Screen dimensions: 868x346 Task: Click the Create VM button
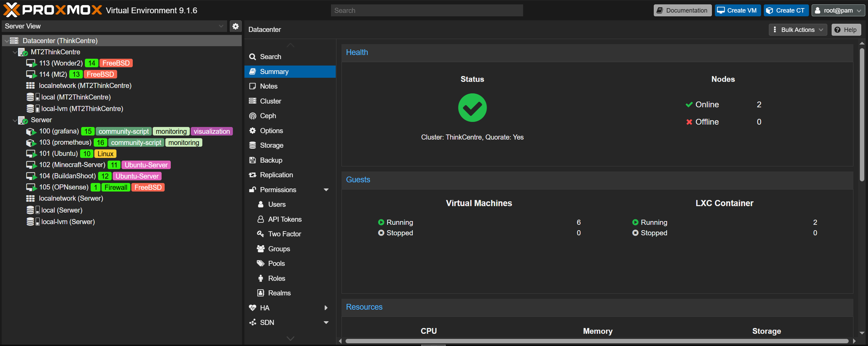737,11
